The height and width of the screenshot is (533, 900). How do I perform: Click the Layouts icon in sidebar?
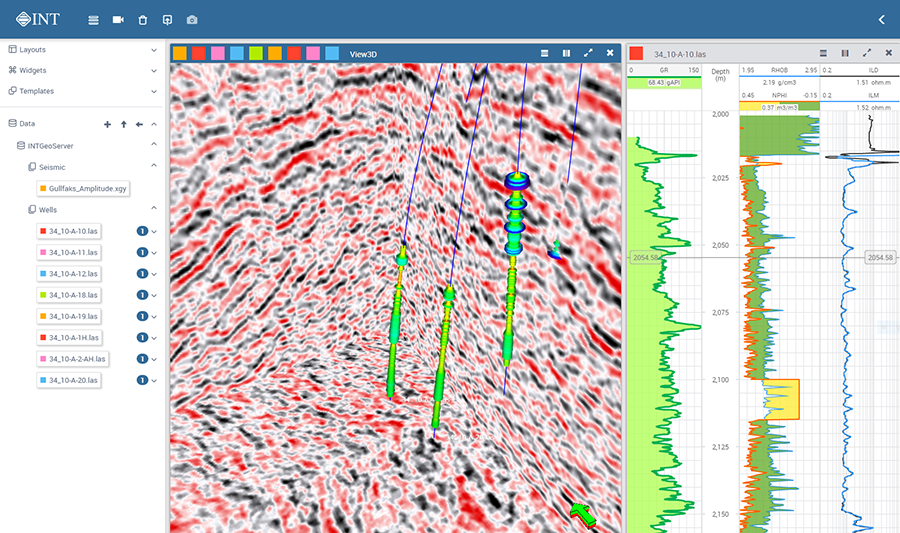click(x=12, y=49)
